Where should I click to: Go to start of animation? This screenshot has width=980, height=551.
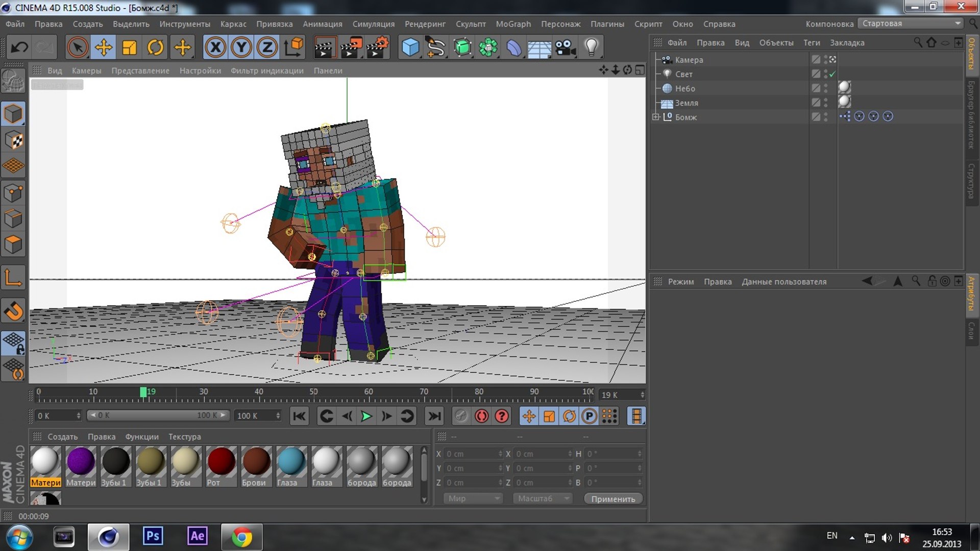coord(299,416)
